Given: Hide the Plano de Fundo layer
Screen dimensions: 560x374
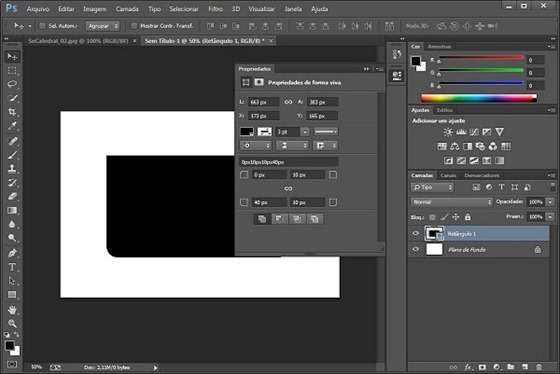Looking at the screenshot, I should [x=416, y=249].
